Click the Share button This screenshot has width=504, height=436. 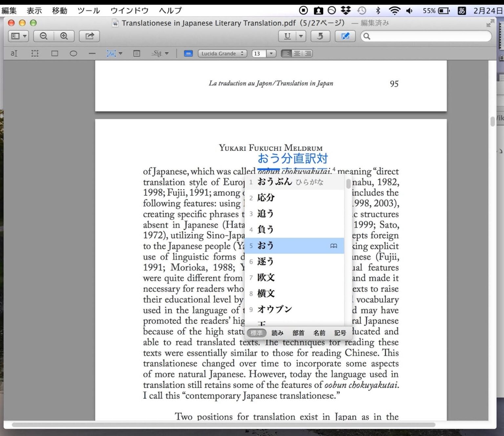(x=89, y=36)
